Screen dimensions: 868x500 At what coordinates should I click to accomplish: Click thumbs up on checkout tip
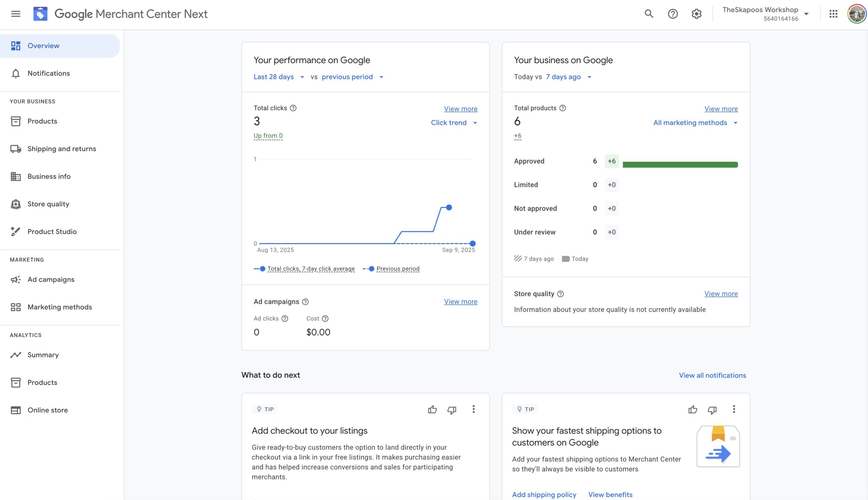point(432,409)
